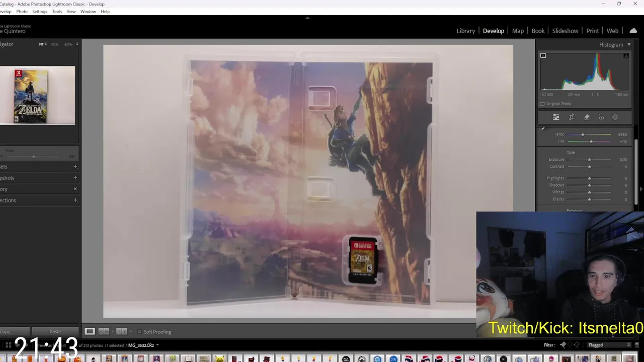Click the Exposure value field 0.00
This screenshot has height=362, width=644.
pos(623,160)
